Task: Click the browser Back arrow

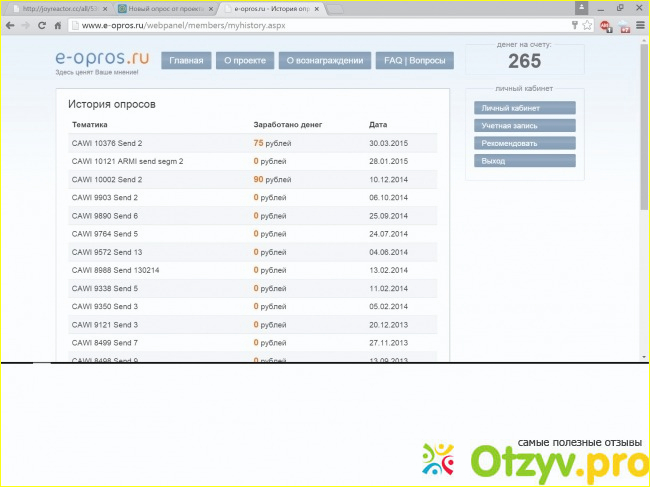Action: tap(10, 25)
